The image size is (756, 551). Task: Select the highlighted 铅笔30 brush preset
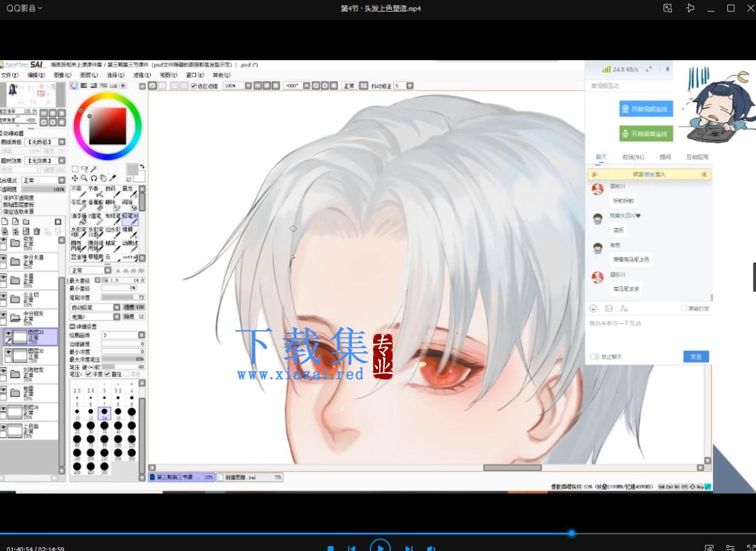[x=130, y=219]
